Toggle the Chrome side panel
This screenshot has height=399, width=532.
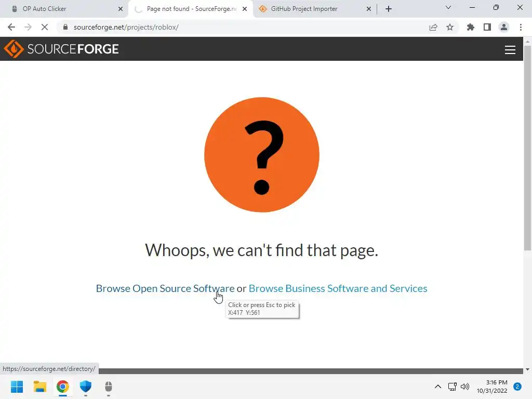(x=487, y=27)
